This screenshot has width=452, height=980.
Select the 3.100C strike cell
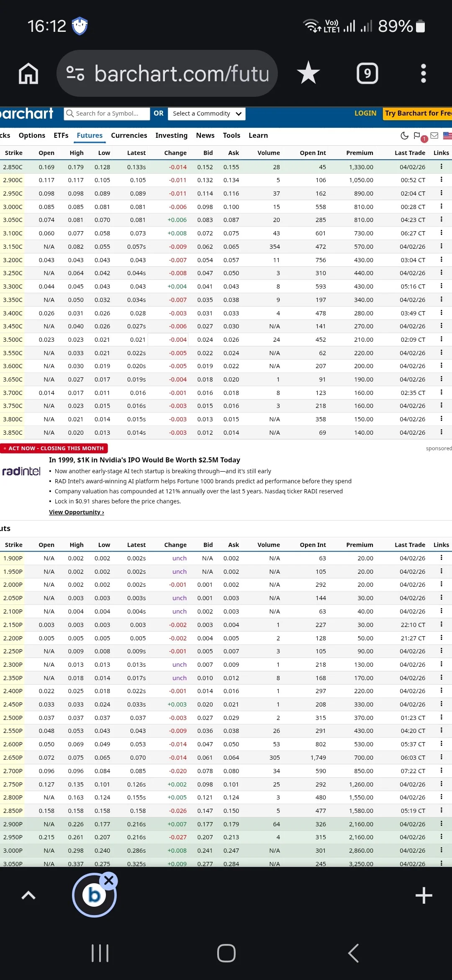pyautogui.click(x=13, y=233)
